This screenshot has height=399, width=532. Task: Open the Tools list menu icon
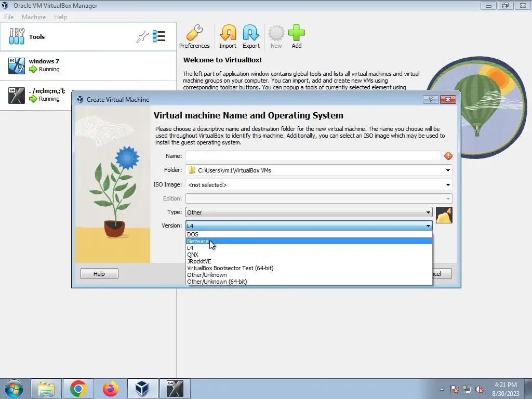coord(159,36)
